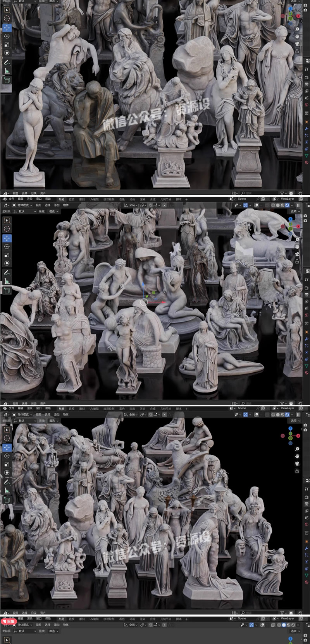Click 目录 in second window asset browser bar
Image resolution: width=310 pixels, height=644 pixels.
pyautogui.click(x=34, y=403)
